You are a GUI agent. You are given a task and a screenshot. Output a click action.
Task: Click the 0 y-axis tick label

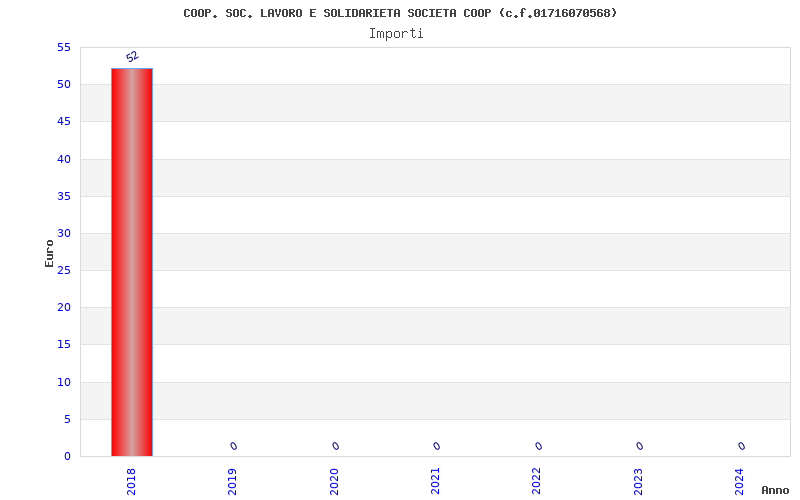67,457
